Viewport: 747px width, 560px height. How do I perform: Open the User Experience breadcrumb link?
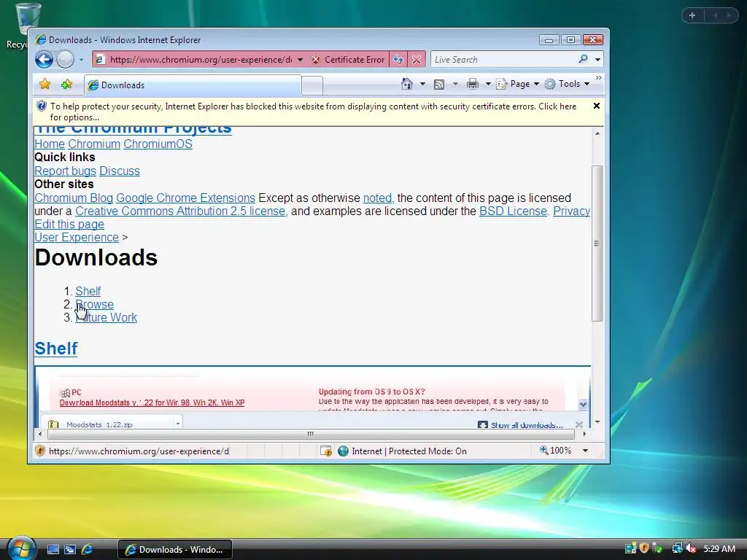point(76,237)
